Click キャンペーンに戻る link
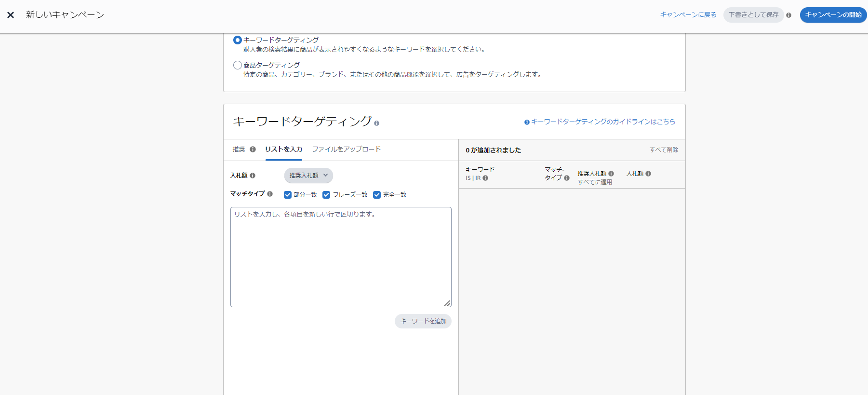The image size is (868, 395). (688, 15)
